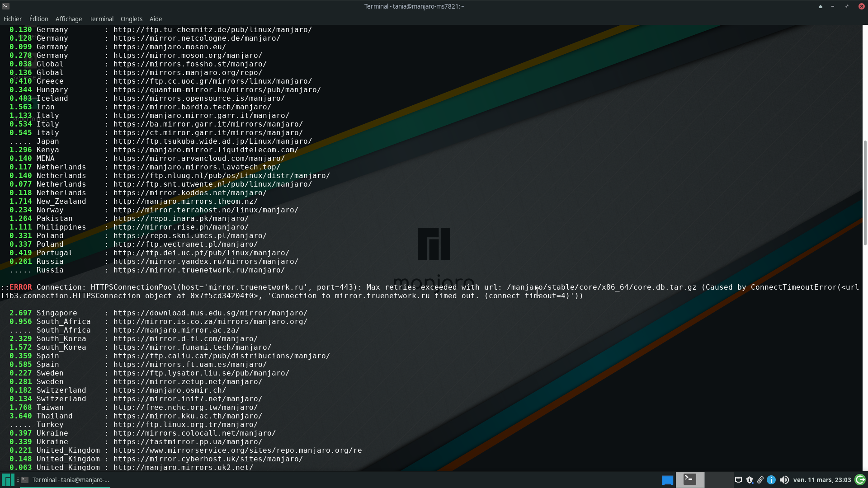The height and width of the screenshot is (488, 868).
Task: Toggle always-on-top arrow button in titlebar
Action: coord(820,6)
